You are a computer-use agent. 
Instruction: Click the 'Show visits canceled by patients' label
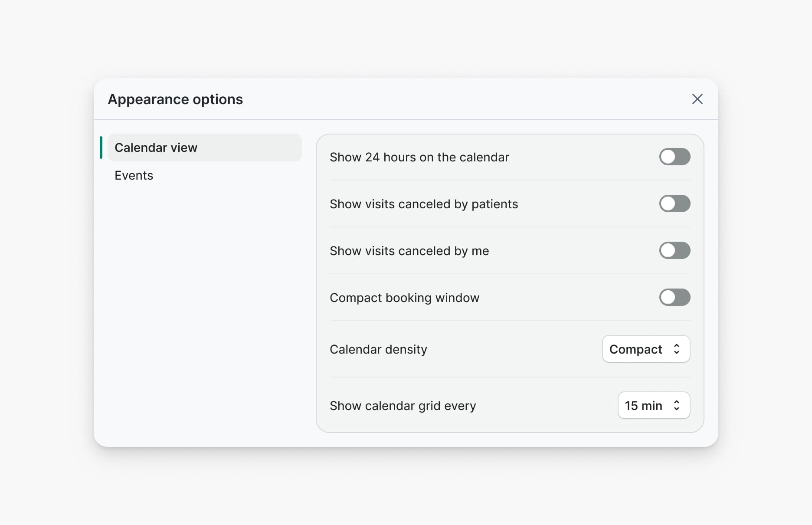pos(423,204)
